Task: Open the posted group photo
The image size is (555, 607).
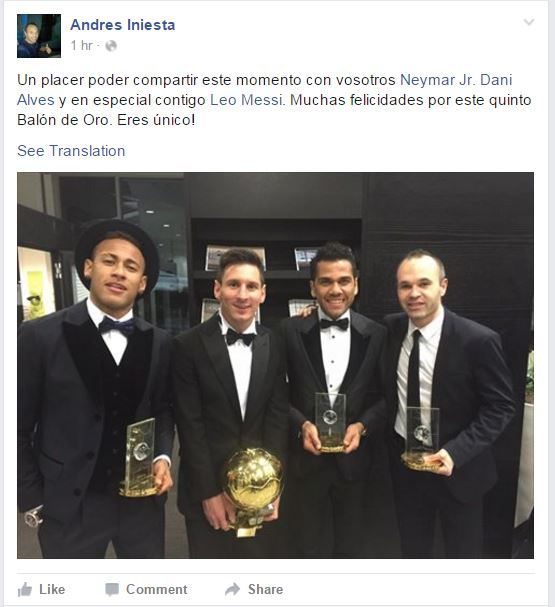Action: pyautogui.click(x=275, y=365)
